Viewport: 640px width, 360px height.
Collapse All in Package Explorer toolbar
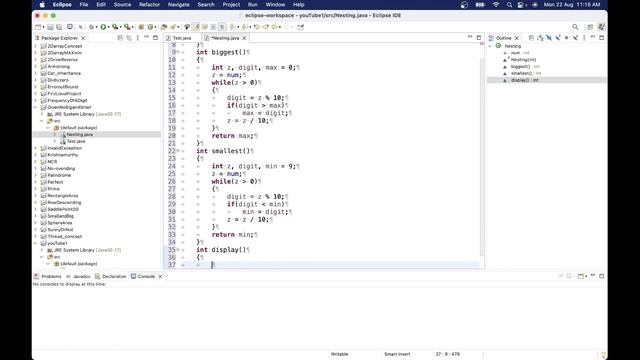click(120, 38)
